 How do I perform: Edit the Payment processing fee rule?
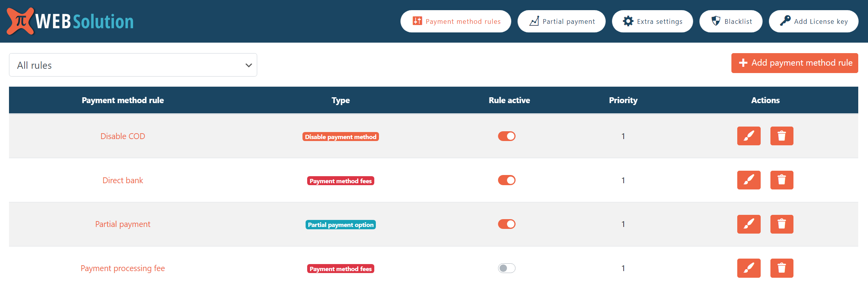click(749, 268)
